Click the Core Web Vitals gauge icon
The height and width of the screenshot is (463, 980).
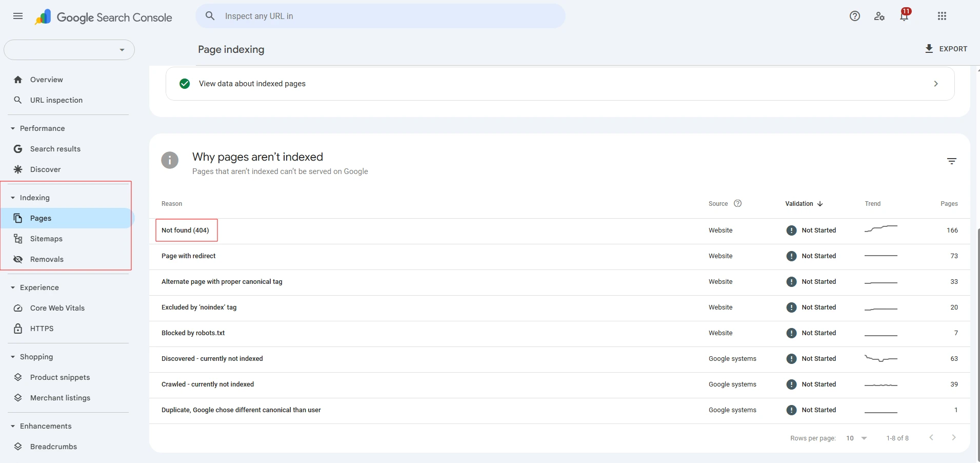click(18, 308)
